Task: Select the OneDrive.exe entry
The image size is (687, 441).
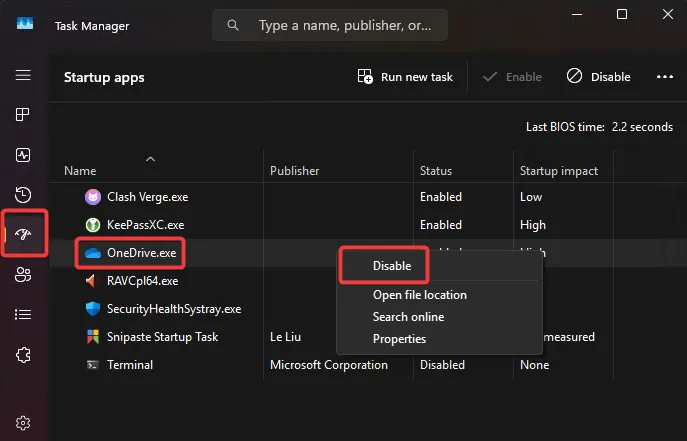Action: [142, 253]
